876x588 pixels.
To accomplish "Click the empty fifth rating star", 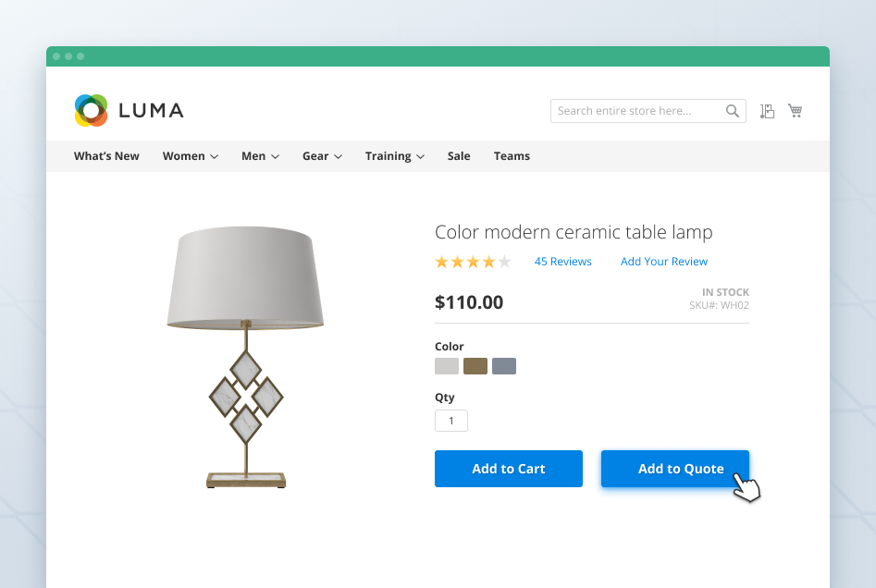I will tap(505, 262).
